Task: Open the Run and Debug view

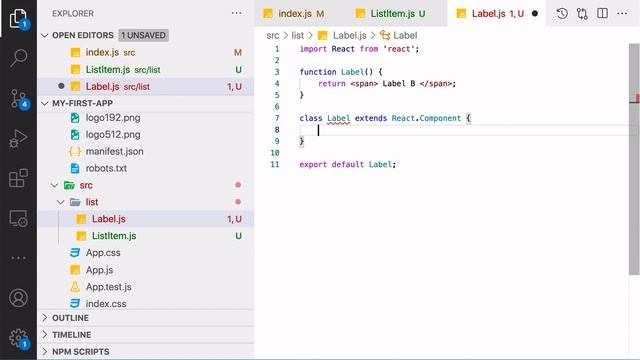Action: pos(18,138)
